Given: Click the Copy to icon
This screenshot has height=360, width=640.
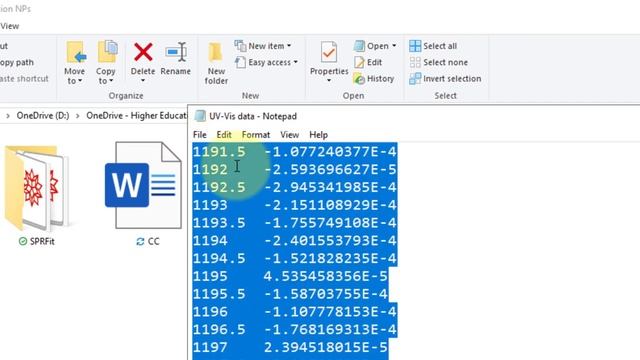Looking at the screenshot, I should coord(108,51).
